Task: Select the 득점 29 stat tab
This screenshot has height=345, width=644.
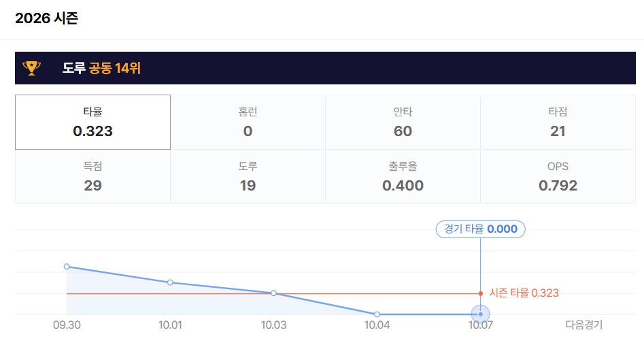Action: (92, 176)
